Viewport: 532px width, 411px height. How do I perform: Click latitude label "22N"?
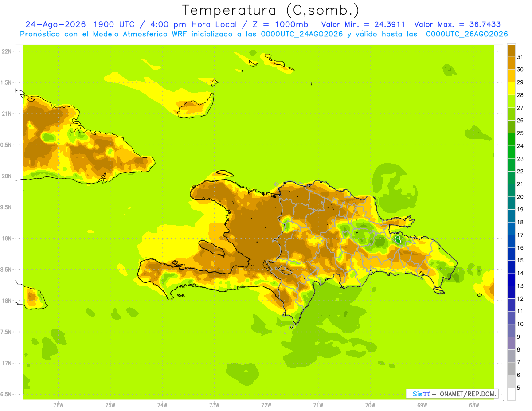[x=8, y=51]
